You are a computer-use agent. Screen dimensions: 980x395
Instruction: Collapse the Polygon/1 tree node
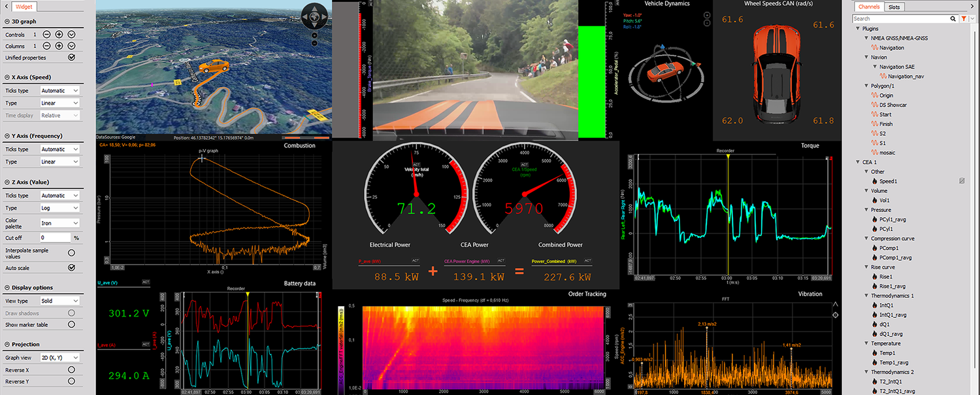[x=866, y=86]
